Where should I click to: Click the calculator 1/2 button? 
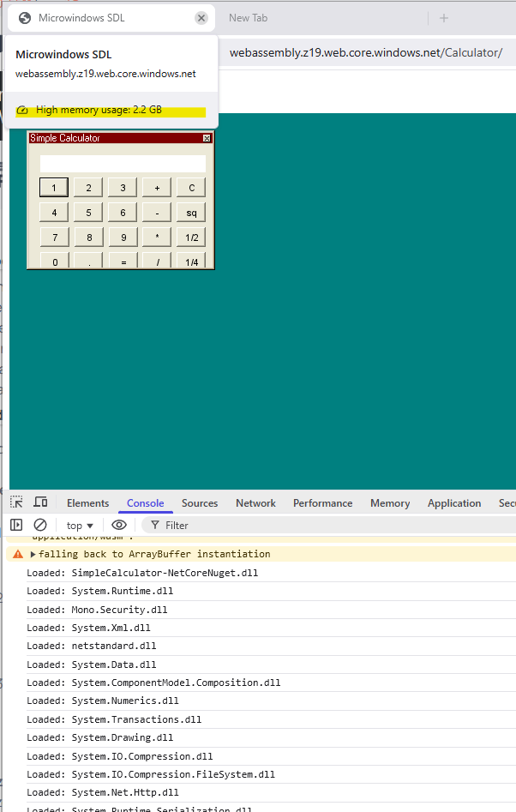191,238
